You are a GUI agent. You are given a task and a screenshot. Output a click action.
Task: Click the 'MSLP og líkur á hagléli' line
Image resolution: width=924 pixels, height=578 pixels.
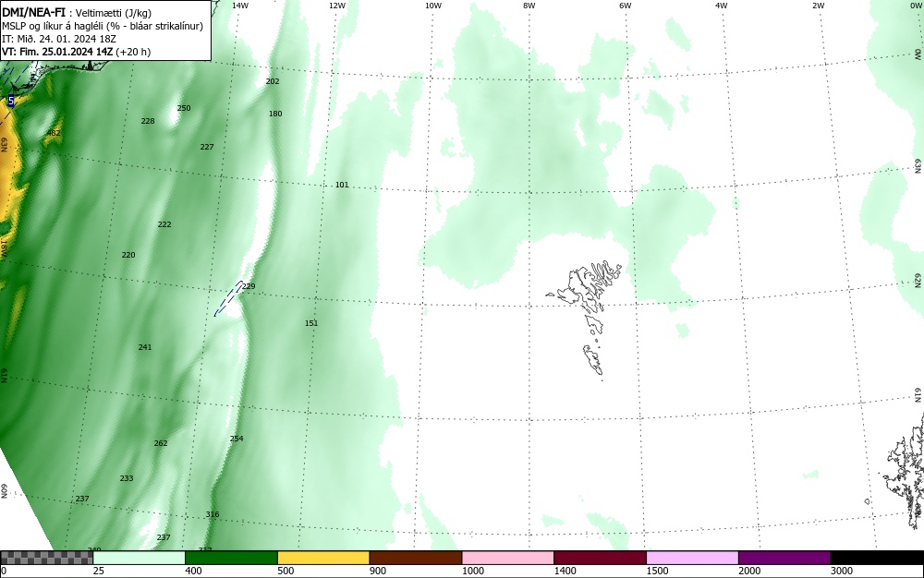tap(103, 26)
